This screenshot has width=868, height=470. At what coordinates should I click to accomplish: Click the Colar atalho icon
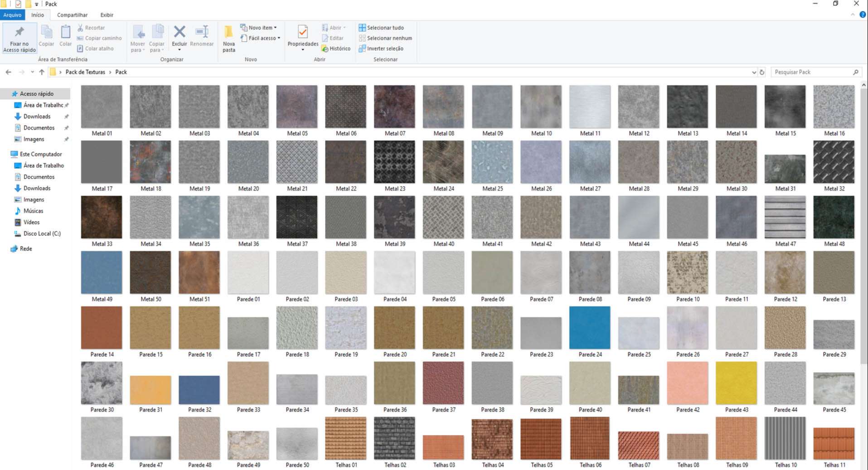pyautogui.click(x=97, y=48)
